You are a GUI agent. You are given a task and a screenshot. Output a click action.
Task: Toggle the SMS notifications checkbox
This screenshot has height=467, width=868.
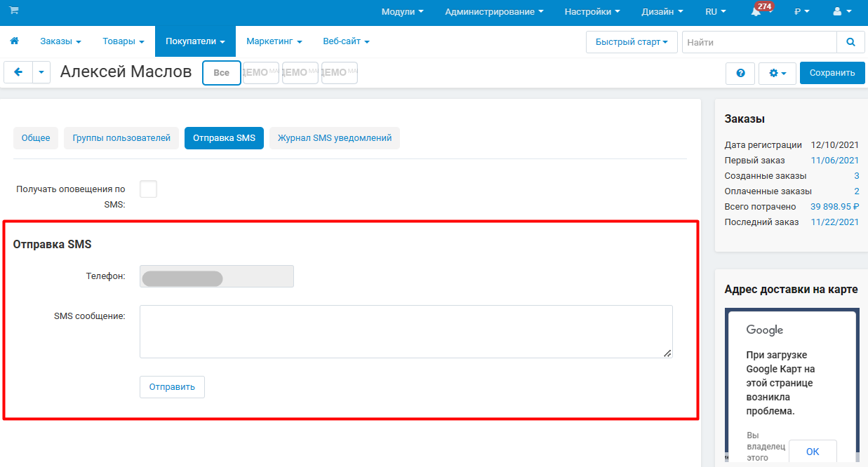148,189
